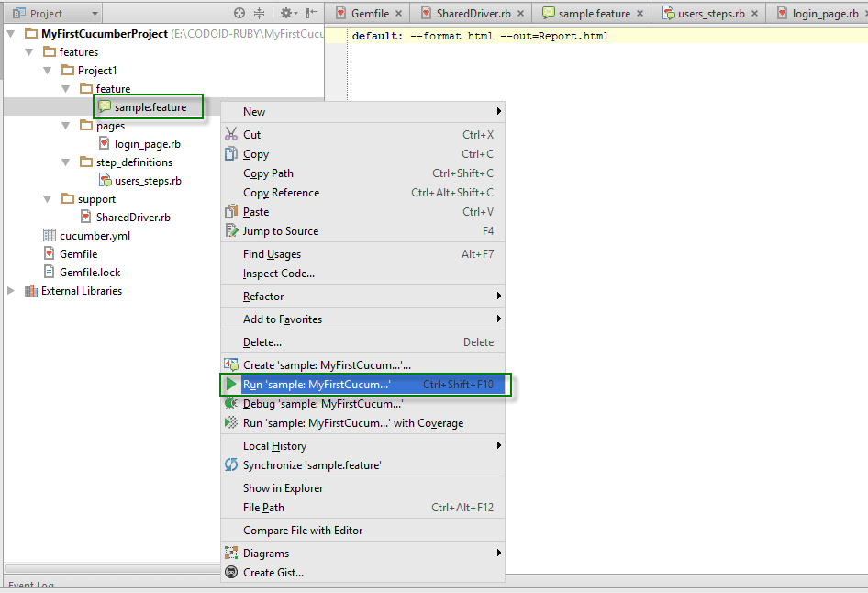Collapse the features folder in the tree

coord(30,51)
